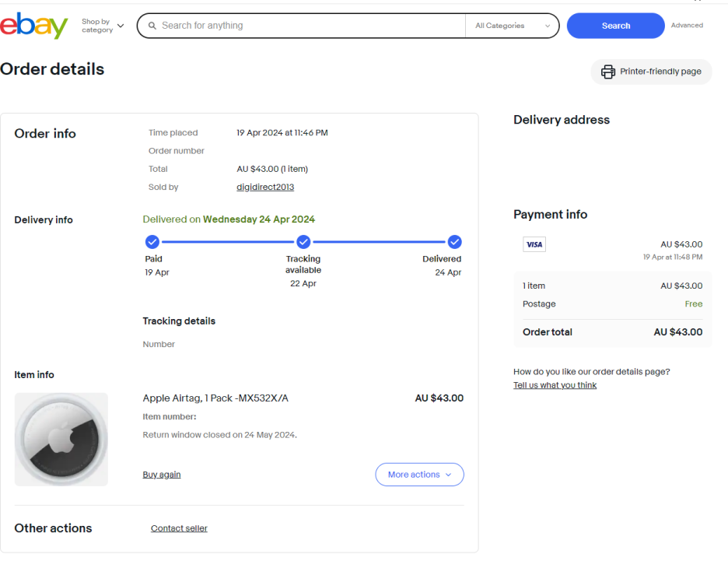Click the Order total AU $43.00 amount
The width and height of the screenshot is (728, 568).
click(x=678, y=332)
